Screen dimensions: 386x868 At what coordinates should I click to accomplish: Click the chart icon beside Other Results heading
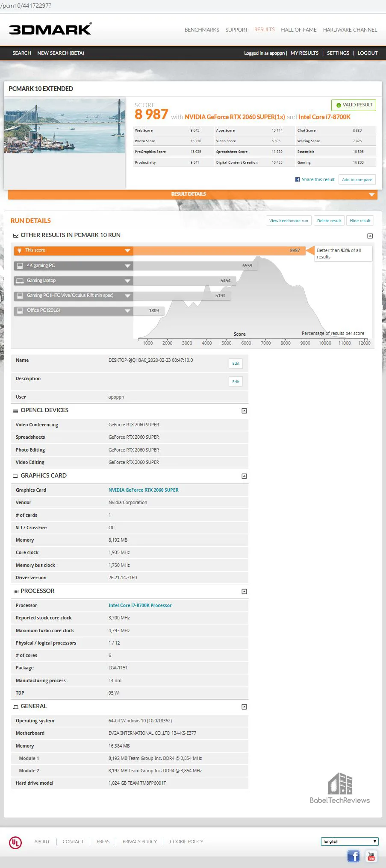point(16,235)
